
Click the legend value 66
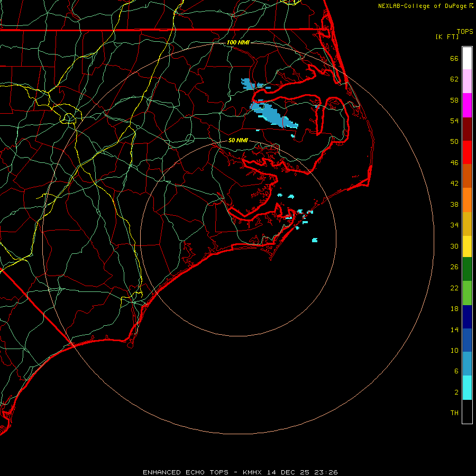pyautogui.click(x=454, y=58)
